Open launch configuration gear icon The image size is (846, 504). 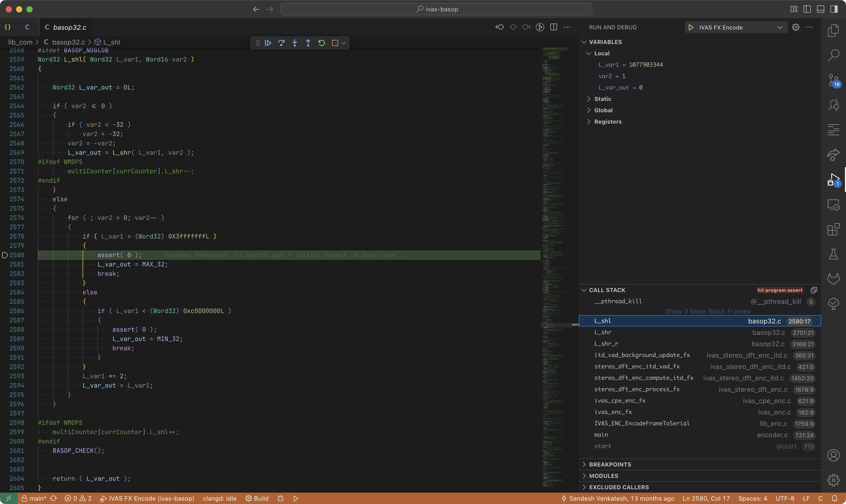795,27
